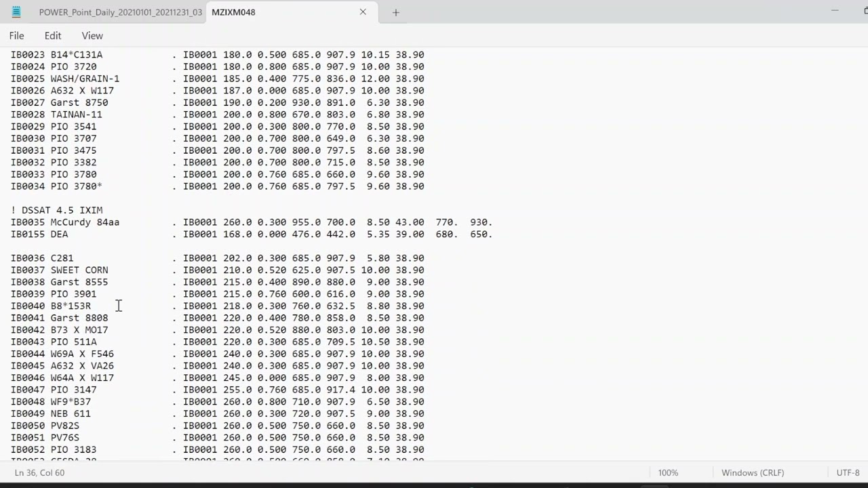
Task: Click the value '0.520' in the SWEET CORN row
Action: pos(272,270)
